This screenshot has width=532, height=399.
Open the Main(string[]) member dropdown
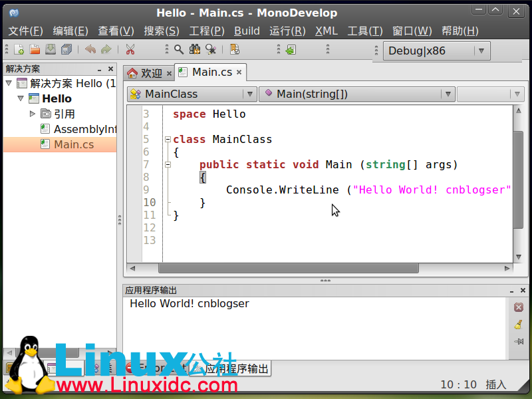[448, 94]
